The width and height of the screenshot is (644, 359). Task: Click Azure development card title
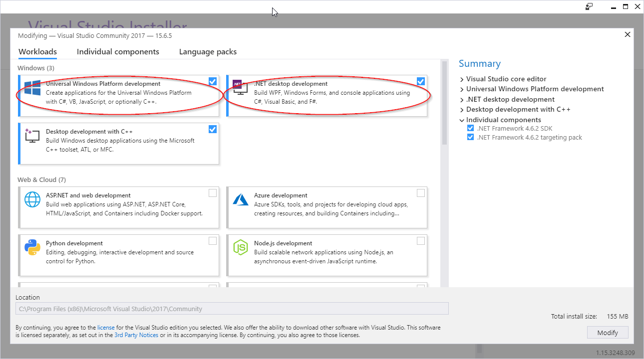(x=281, y=195)
